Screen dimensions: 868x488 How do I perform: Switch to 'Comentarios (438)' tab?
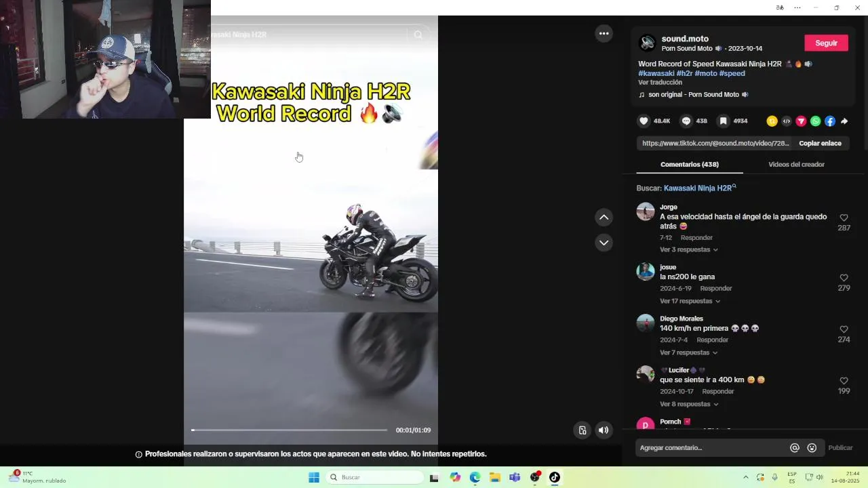coord(689,164)
